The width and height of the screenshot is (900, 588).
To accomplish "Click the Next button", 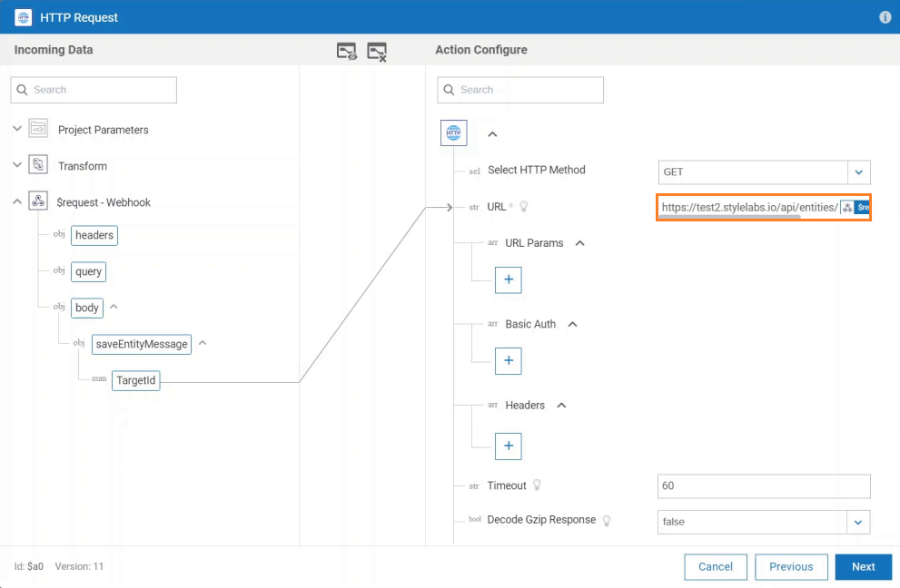I will [864, 567].
